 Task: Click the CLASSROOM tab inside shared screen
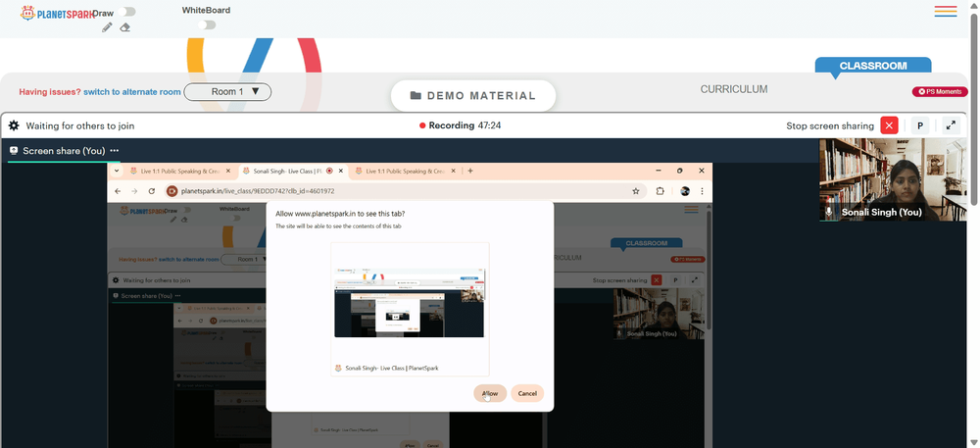coord(646,243)
